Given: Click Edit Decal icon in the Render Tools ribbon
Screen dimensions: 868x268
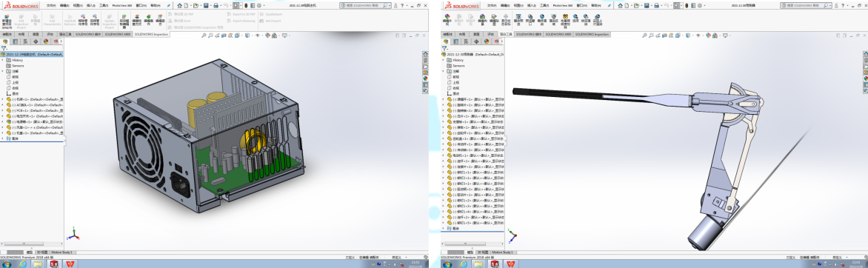Looking at the screenshot, I should [x=494, y=20].
